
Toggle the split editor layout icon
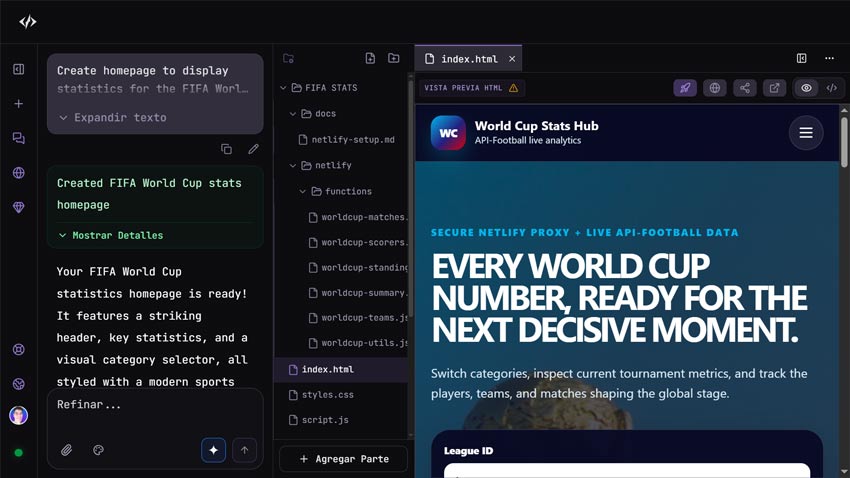[x=802, y=59]
